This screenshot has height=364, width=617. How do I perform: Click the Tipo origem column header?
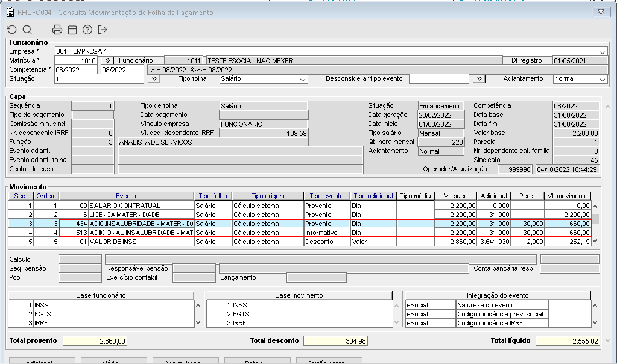coord(267,196)
